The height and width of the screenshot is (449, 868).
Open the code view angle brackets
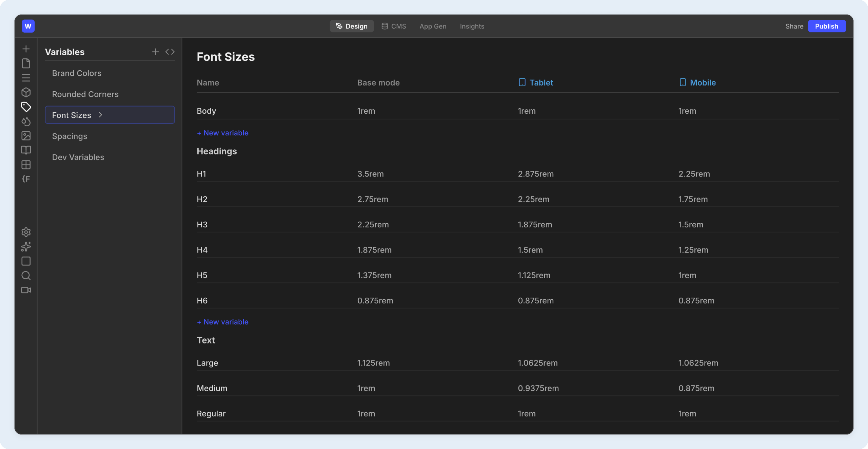coord(170,52)
